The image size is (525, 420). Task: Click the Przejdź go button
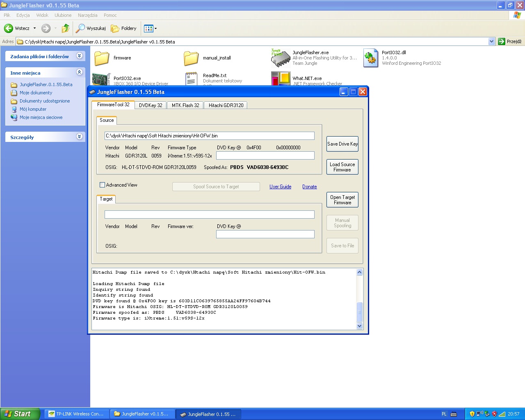pyautogui.click(x=510, y=41)
